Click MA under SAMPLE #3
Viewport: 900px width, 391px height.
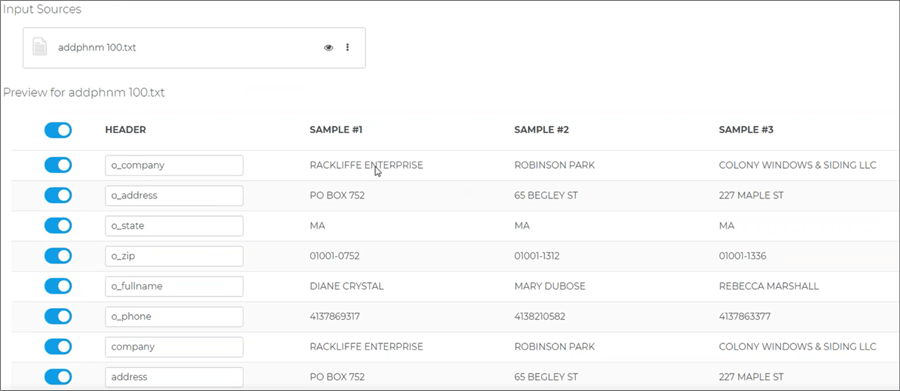click(x=727, y=226)
